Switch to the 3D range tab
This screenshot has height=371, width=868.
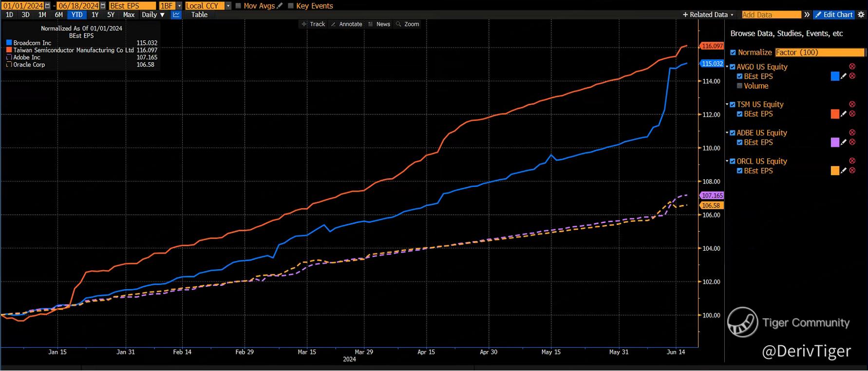tap(25, 15)
